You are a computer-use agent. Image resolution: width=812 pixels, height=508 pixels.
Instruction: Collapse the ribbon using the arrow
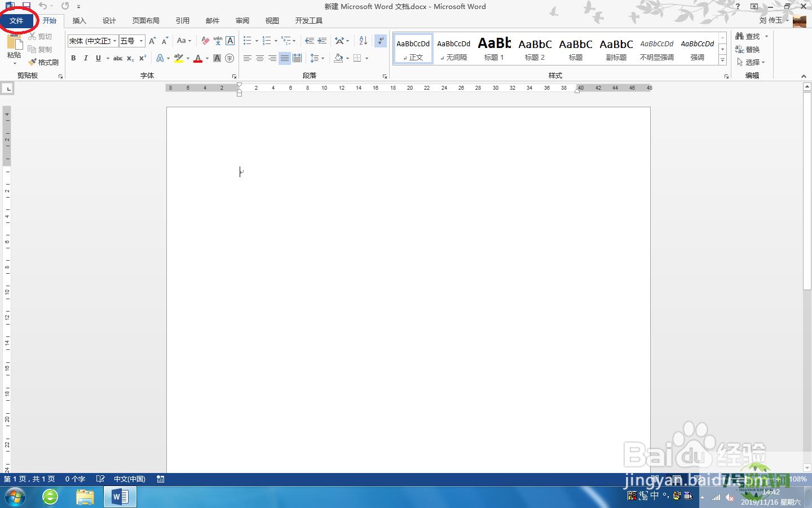coord(804,76)
